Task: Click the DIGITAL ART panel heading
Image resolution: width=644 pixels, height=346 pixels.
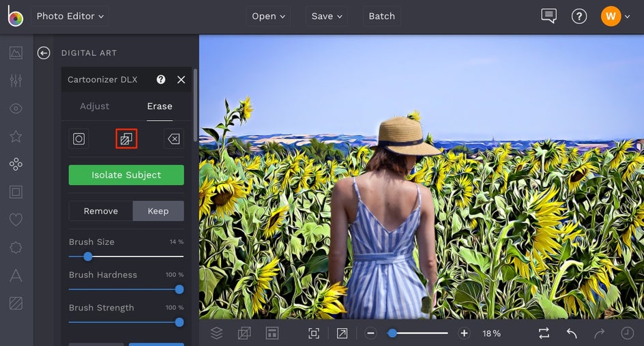Action: tap(89, 53)
